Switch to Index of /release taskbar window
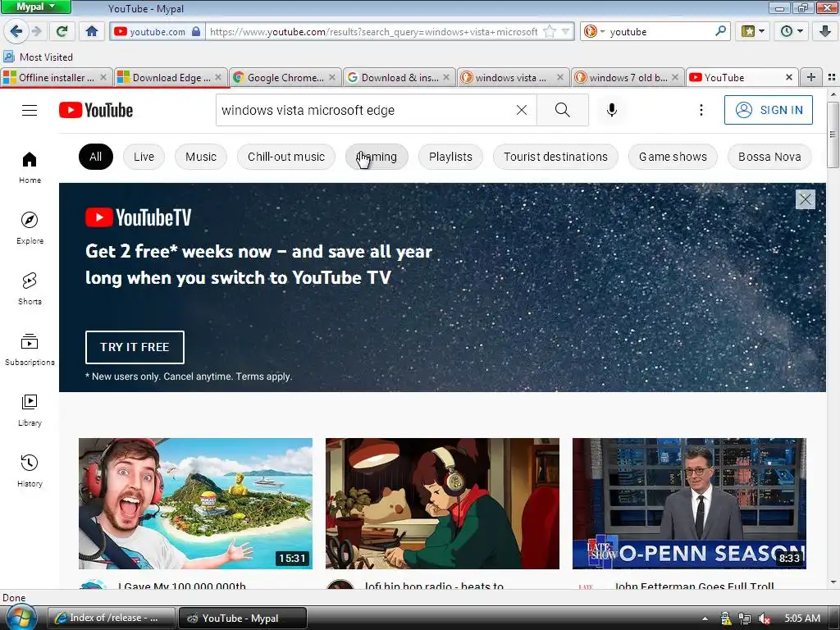The width and height of the screenshot is (840, 630). click(112, 619)
